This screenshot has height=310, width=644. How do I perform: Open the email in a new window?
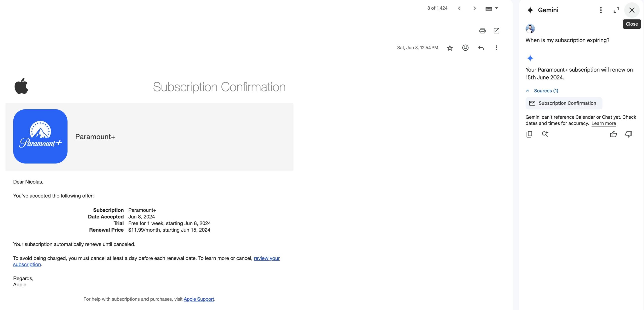click(496, 31)
